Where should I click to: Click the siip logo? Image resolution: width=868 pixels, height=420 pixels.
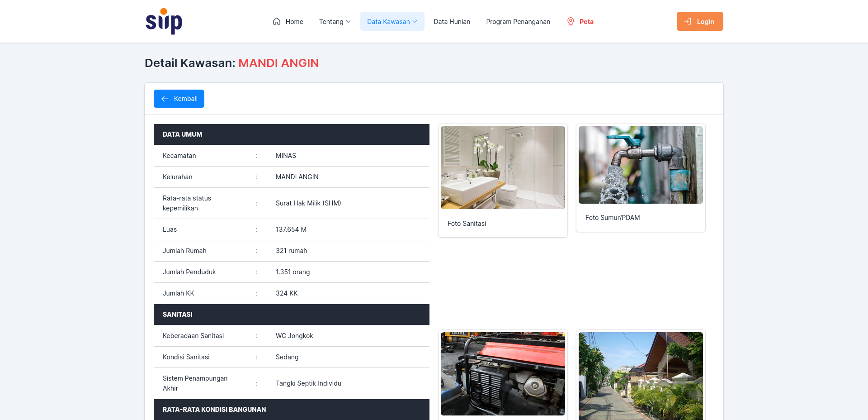coord(164,21)
